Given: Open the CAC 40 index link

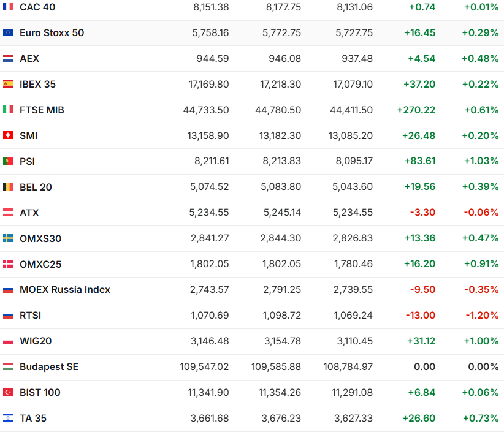Looking at the screenshot, I should [38, 7].
